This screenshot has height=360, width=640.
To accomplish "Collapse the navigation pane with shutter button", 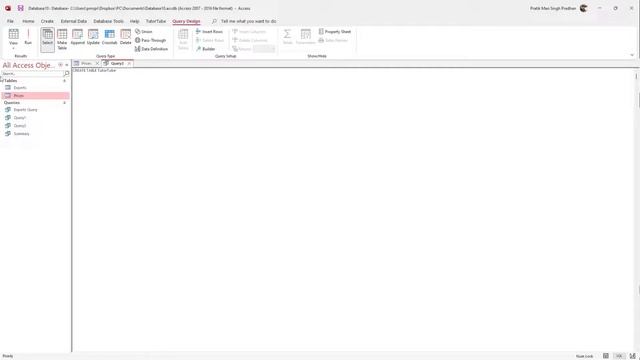I will pos(67,65).
